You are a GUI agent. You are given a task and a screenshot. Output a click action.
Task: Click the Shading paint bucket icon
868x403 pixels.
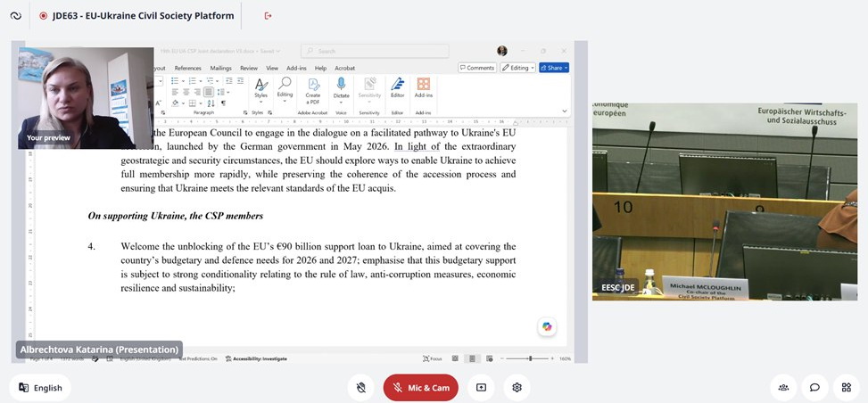point(175,103)
